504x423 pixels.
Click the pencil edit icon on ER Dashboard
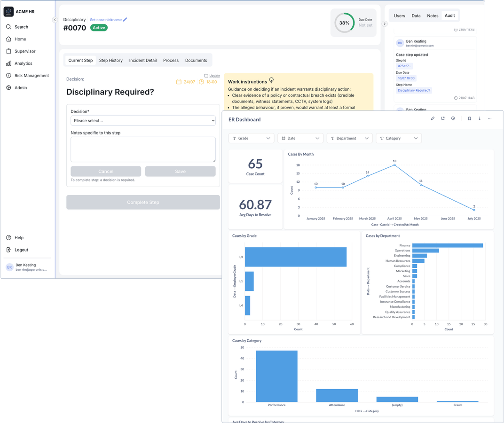click(433, 118)
